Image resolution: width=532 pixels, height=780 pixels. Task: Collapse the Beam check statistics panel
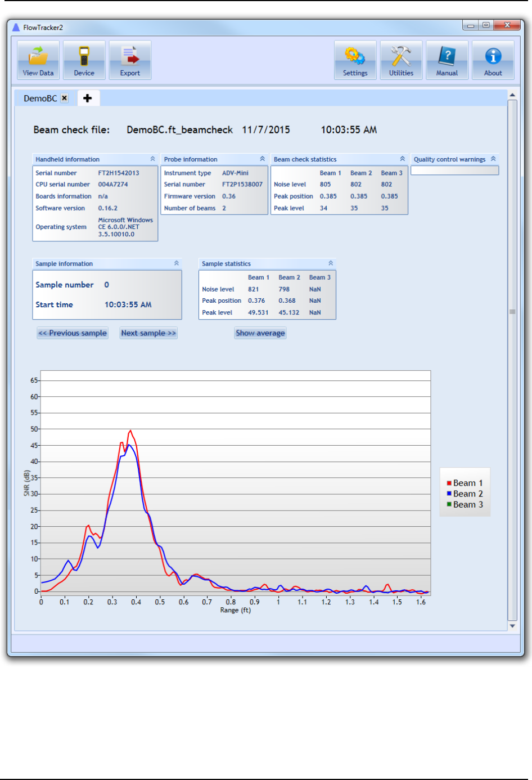pyautogui.click(x=402, y=159)
